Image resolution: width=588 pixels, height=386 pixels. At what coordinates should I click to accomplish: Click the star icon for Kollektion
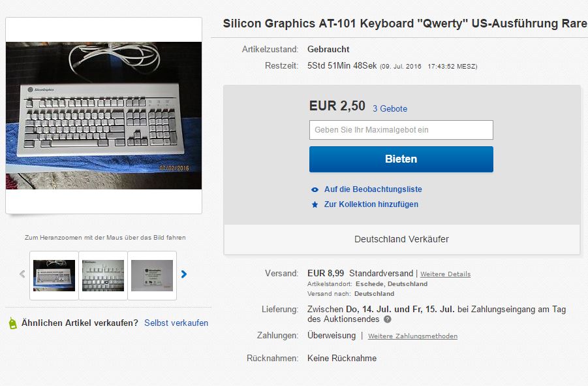pyautogui.click(x=315, y=204)
